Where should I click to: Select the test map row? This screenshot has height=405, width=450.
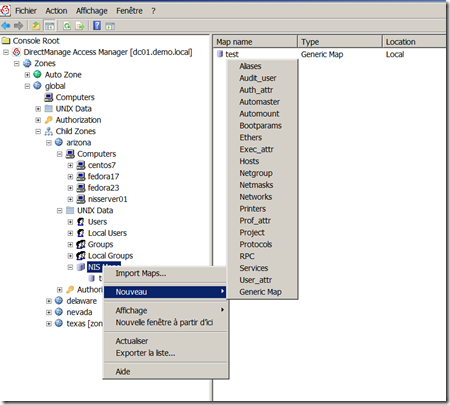pos(232,54)
